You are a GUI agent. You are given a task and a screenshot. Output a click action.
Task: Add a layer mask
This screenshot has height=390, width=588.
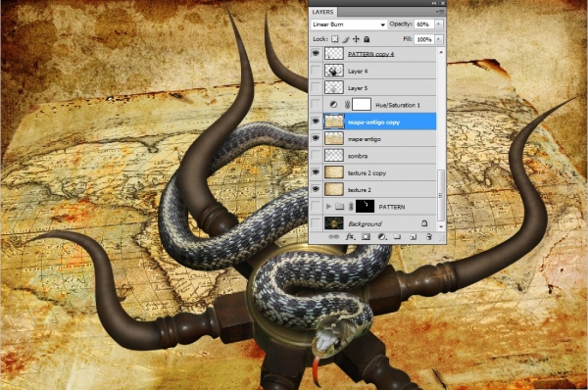coord(366,236)
